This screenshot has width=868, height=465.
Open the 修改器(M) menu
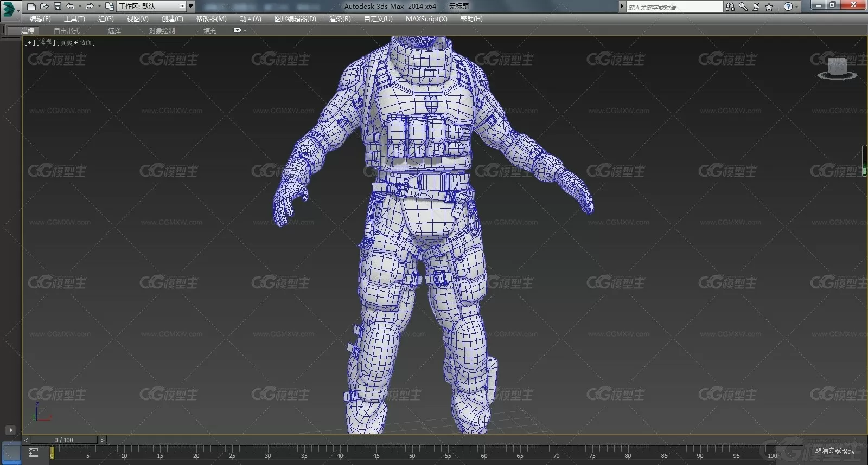[x=211, y=18]
